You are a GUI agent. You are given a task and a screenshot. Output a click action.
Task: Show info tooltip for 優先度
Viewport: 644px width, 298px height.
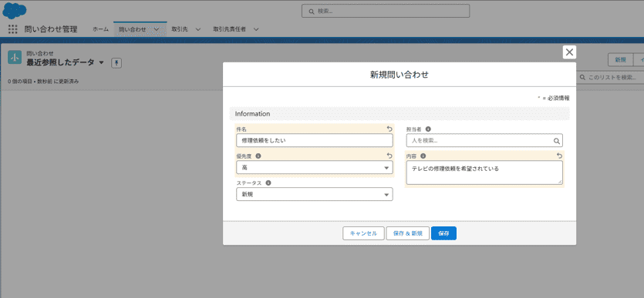point(258,156)
